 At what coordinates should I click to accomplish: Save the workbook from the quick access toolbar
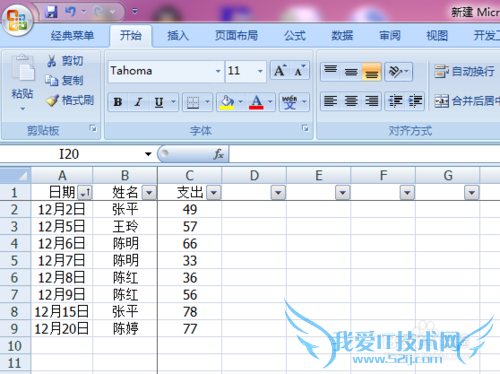(x=51, y=12)
